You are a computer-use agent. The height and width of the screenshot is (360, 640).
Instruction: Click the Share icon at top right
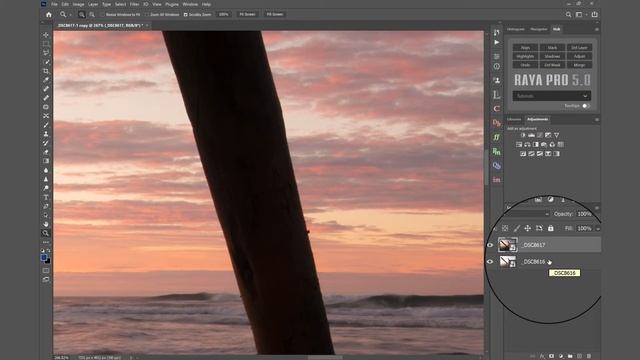pos(595,14)
